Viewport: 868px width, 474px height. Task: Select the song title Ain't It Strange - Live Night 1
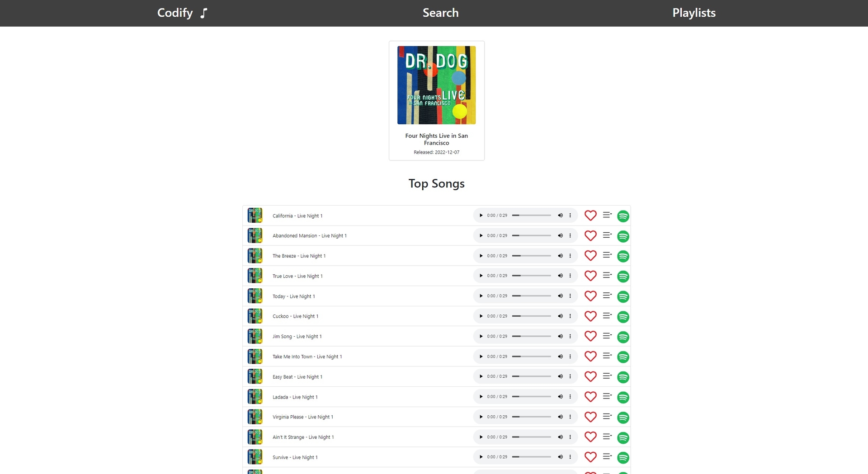point(303,437)
